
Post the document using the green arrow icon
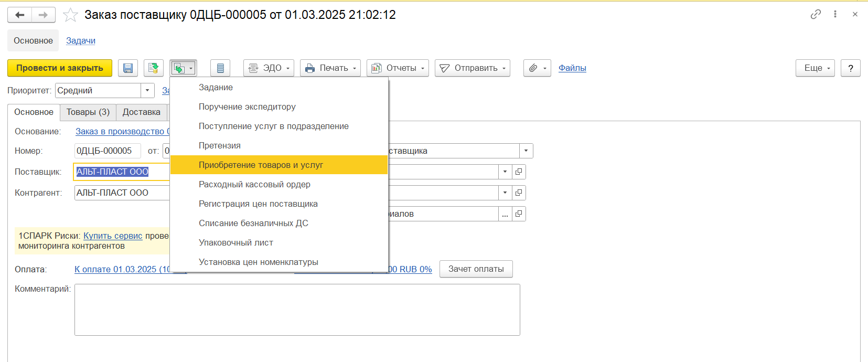pos(153,68)
